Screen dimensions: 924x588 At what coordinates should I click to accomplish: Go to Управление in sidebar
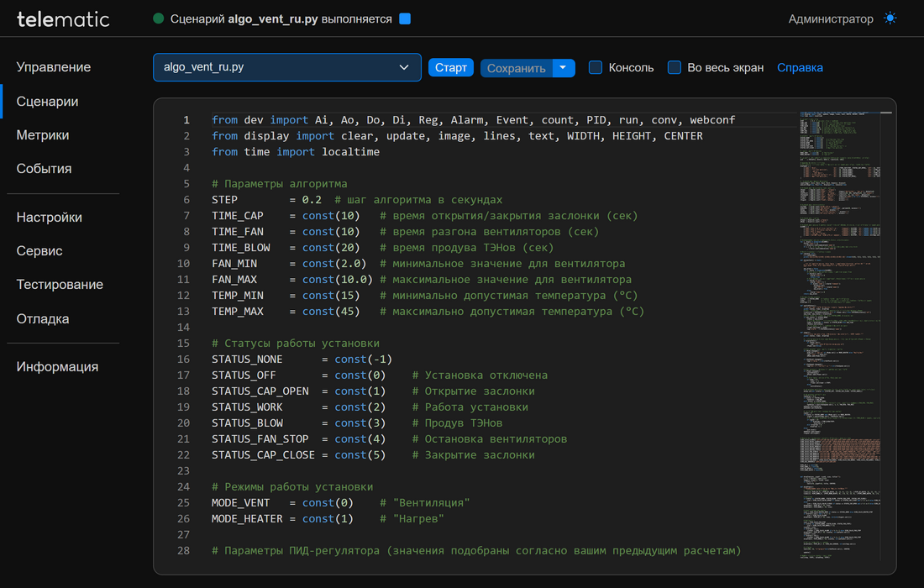pyautogui.click(x=54, y=67)
